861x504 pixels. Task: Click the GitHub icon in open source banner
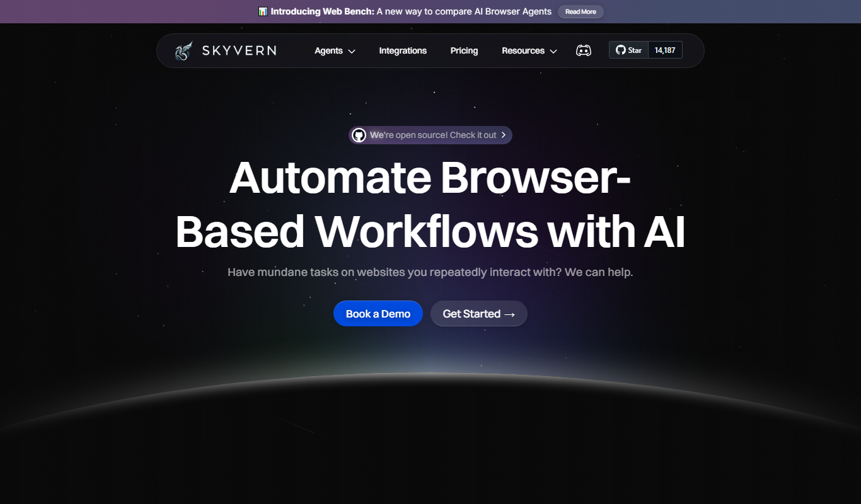click(x=359, y=135)
